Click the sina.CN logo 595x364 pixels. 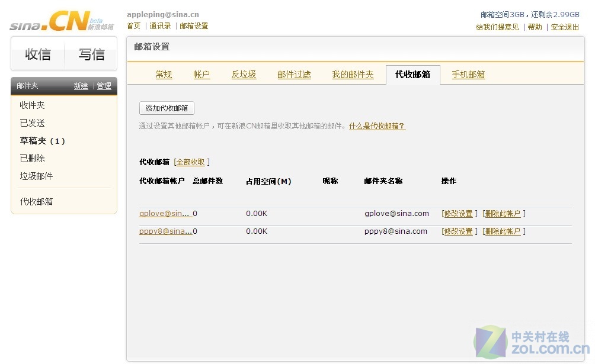pos(46,20)
